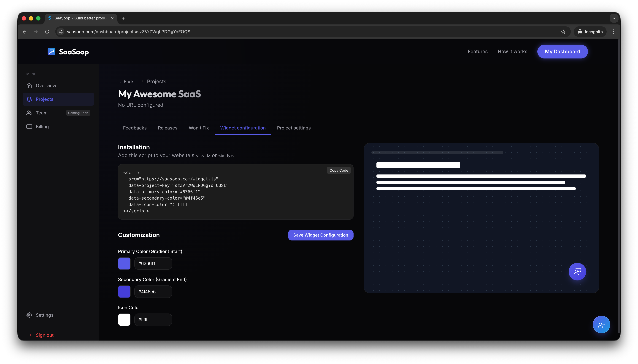Click the Settings gear icon
This screenshot has height=364, width=638.
click(29, 315)
